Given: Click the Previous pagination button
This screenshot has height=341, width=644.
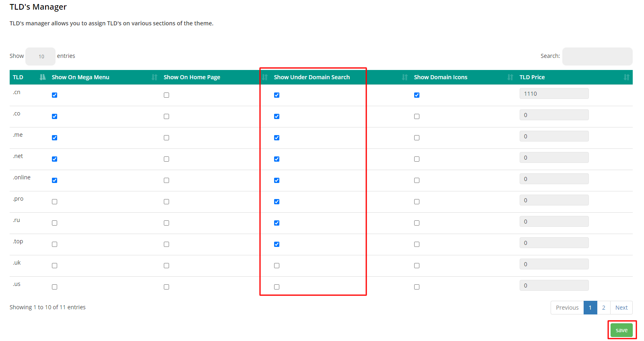Looking at the screenshot, I should coord(567,308).
